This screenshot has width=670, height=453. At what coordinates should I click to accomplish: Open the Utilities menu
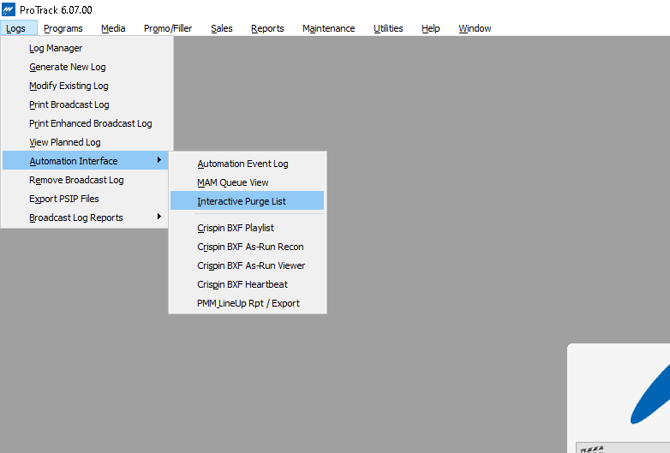[388, 28]
